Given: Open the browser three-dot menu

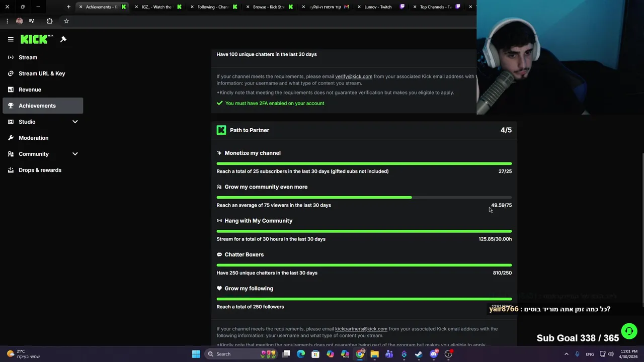Looking at the screenshot, I should (x=7, y=21).
